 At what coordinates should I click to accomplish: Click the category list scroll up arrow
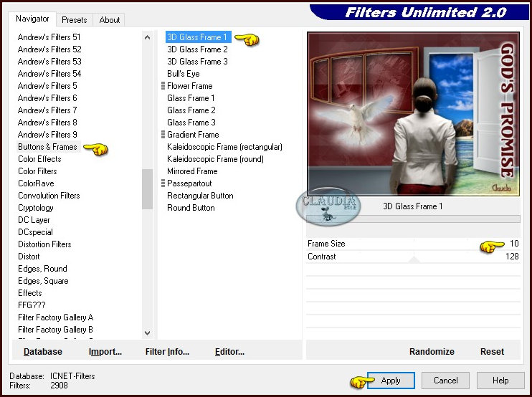147,37
